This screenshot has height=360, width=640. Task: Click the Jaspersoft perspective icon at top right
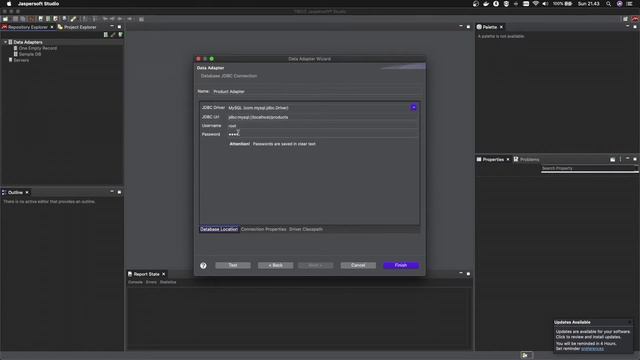coord(635,19)
